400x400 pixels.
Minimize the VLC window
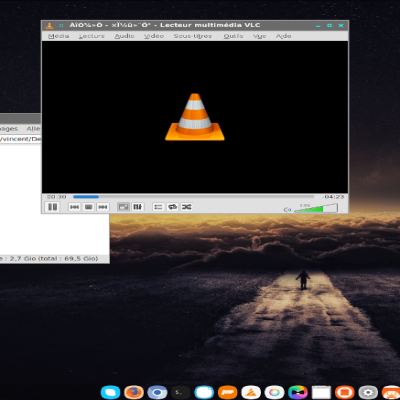318,26
